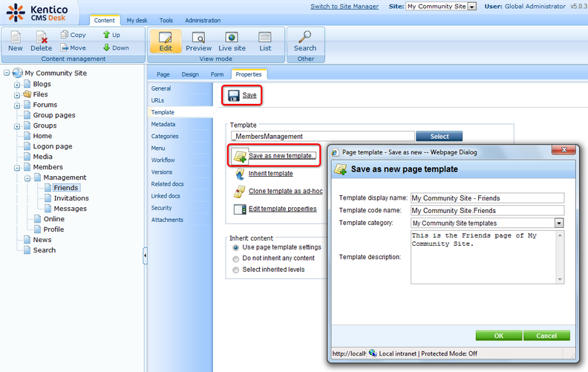The width and height of the screenshot is (588, 372).
Task: Open the Site selector dropdown
Action: 471,7
